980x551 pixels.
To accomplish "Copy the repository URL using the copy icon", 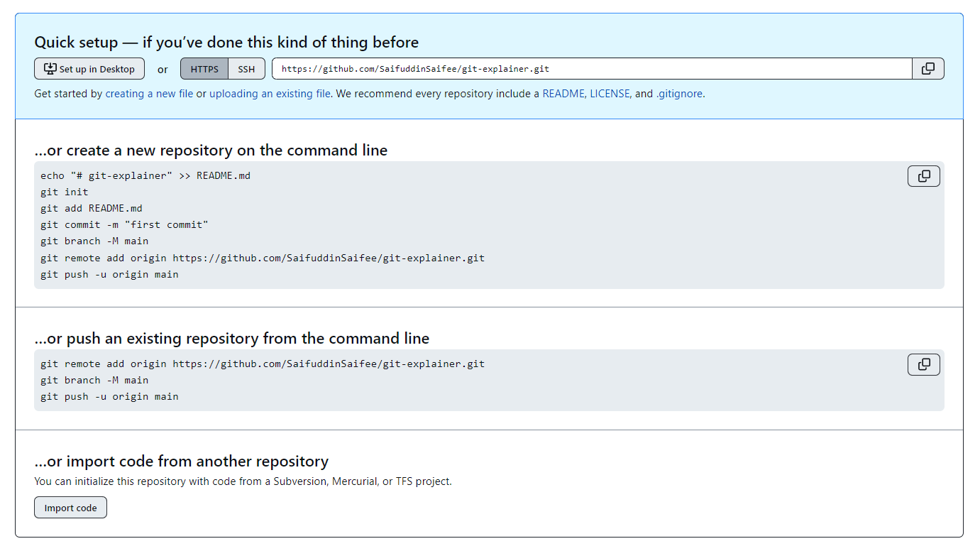I will (x=928, y=68).
